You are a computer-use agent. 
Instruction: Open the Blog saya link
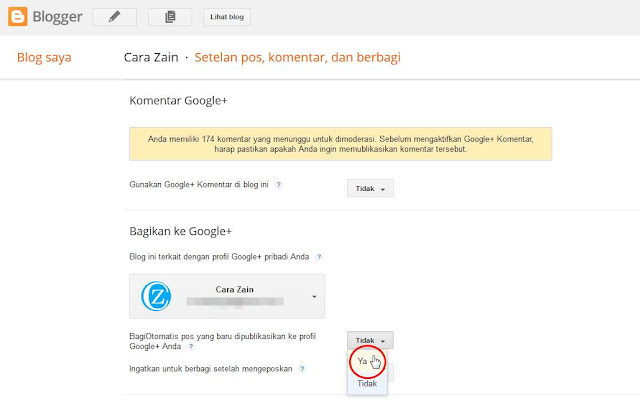[x=44, y=58]
